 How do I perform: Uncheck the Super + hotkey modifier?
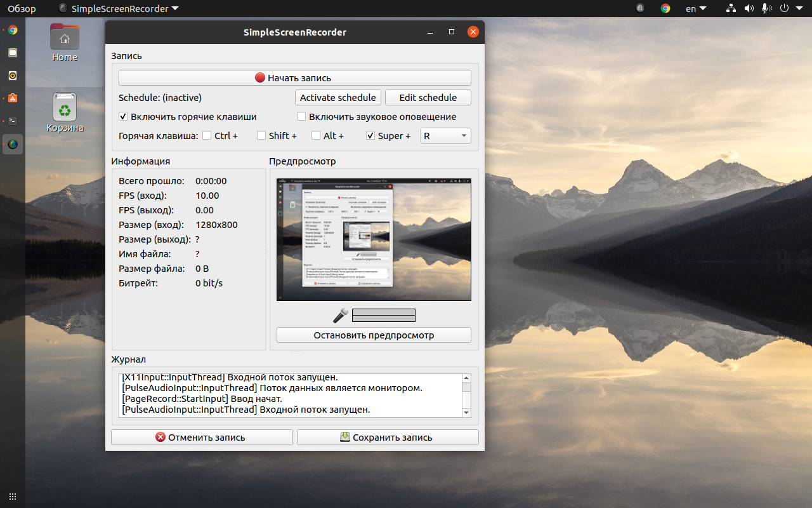[x=370, y=135]
